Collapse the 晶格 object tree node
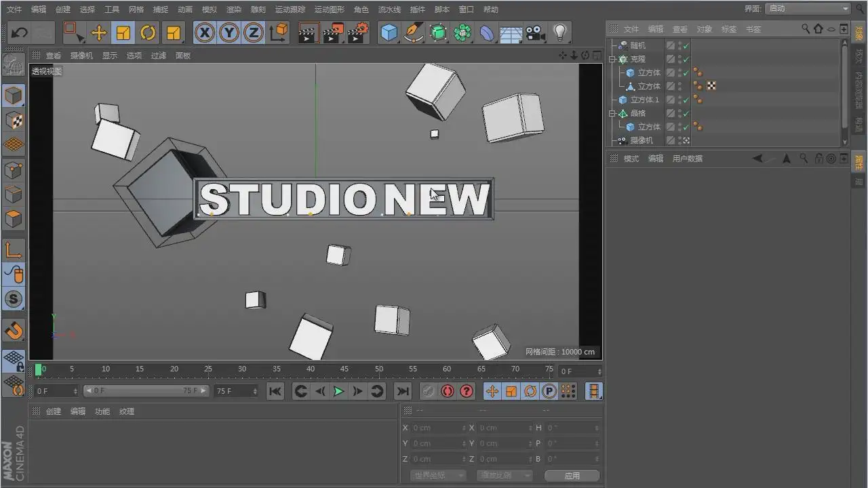868x488 pixels. 612,114
